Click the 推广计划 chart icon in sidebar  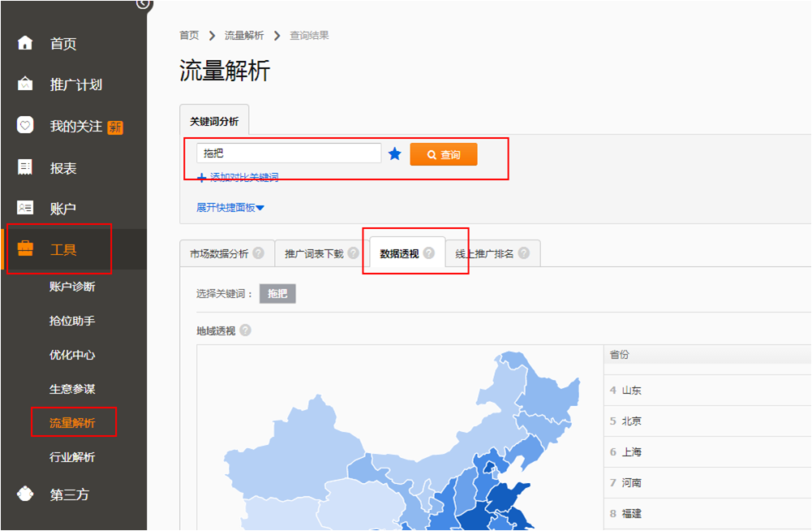coord(26,84)
